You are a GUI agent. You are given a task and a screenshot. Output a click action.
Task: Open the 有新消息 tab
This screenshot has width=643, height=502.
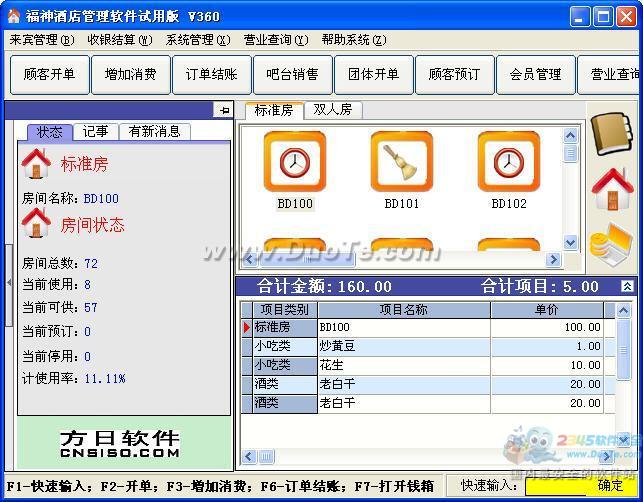click(154, 132)
